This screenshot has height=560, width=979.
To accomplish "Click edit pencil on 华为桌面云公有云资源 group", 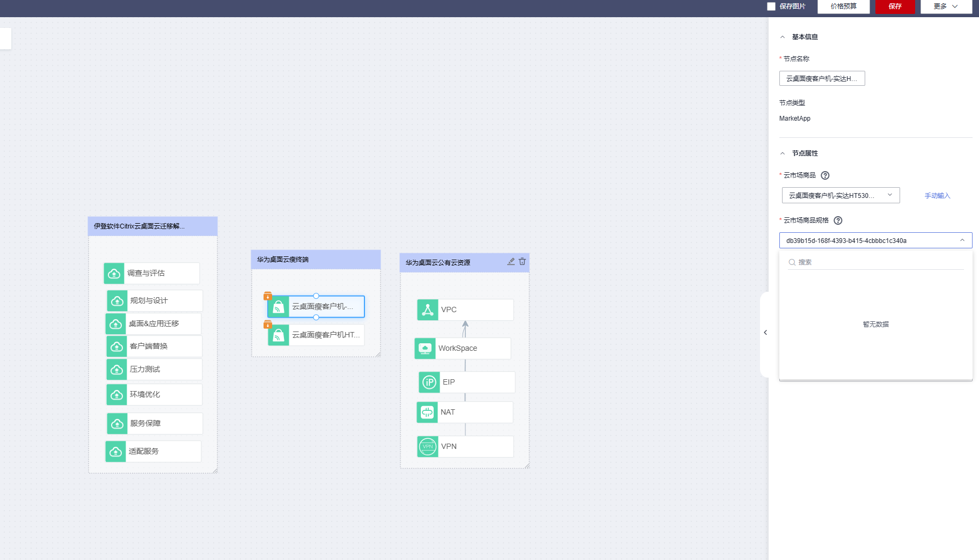I will [x=511, y=262].
